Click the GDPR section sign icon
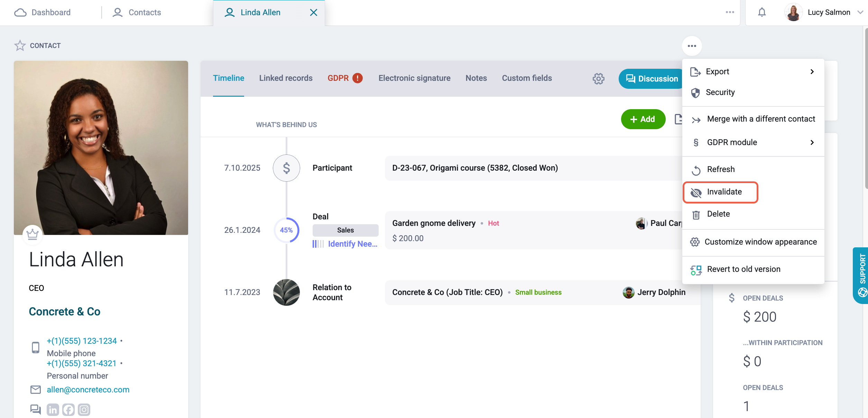The height and width of the screenshot is (418, 868). pyautogui.click(x=696, y=142)
